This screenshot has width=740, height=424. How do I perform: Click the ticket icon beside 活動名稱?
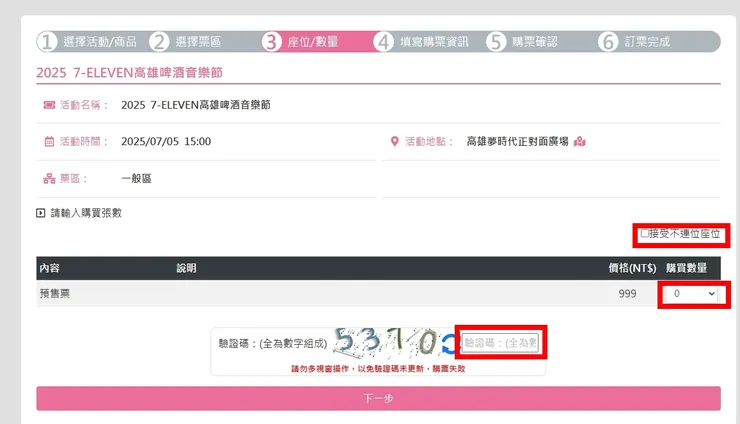(49, 105)
